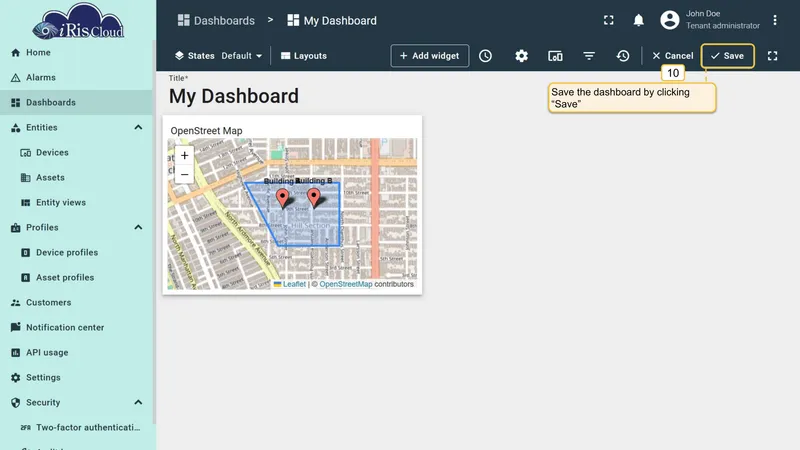Click the Entities section icon

(15, 128)
